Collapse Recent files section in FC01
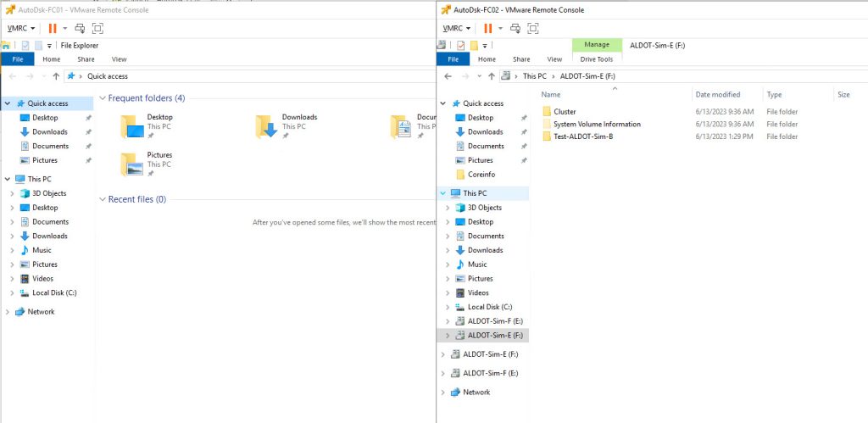Image resolution: width=868 pixels, height=423 pixels. point(103,199)
